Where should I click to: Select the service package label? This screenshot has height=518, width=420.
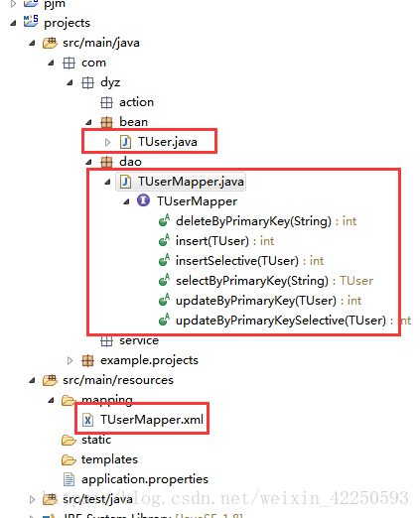coord(139,340)
